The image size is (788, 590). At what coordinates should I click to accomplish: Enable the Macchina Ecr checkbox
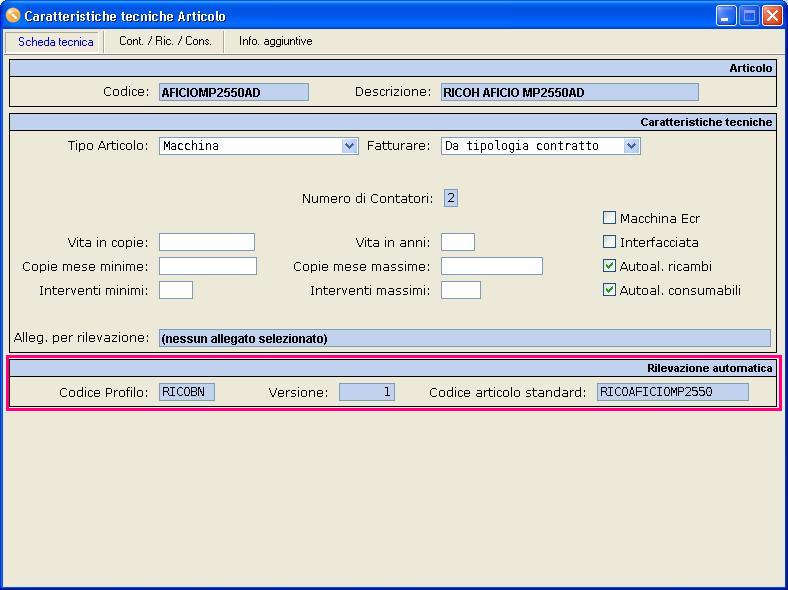(609, 218)
